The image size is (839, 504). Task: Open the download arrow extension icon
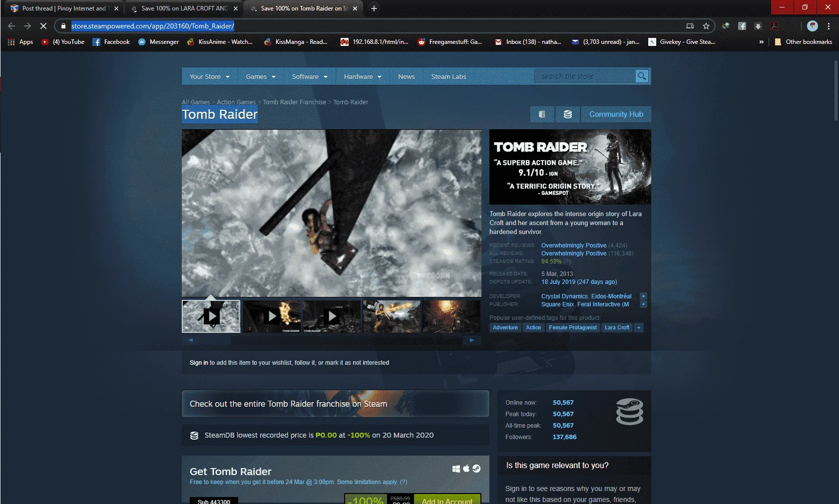pyautogui.click(x=758, y=26)
